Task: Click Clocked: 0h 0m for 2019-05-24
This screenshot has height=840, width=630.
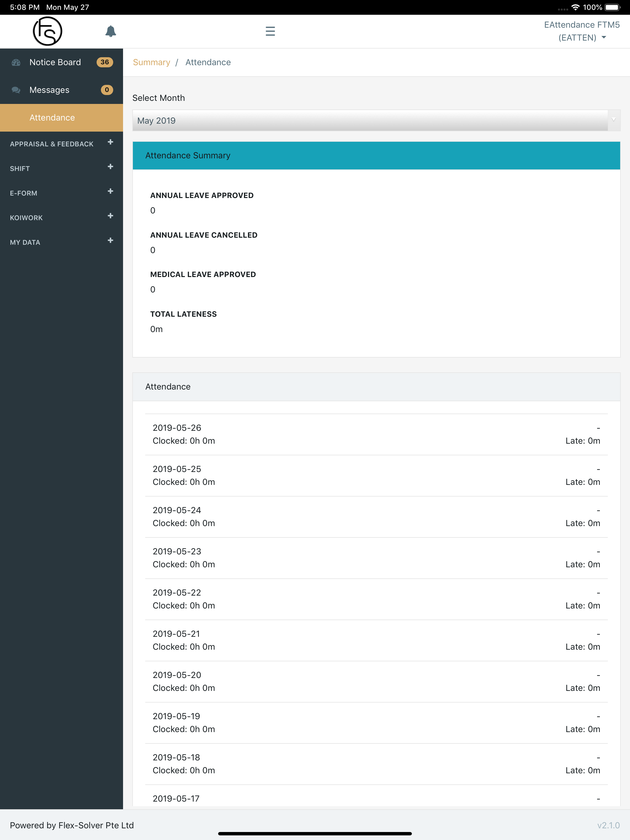Action: pos(184,523)
